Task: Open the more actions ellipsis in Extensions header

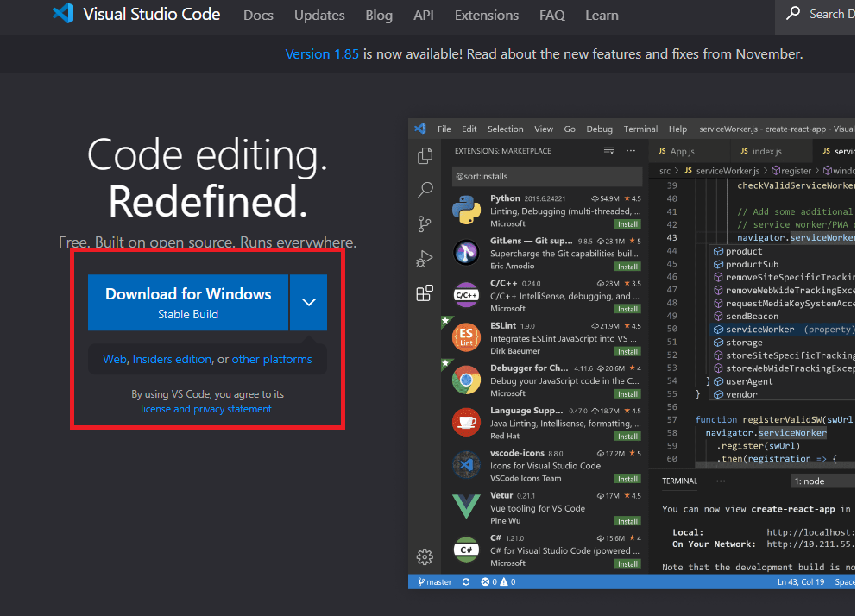Action: pos(631,151)
